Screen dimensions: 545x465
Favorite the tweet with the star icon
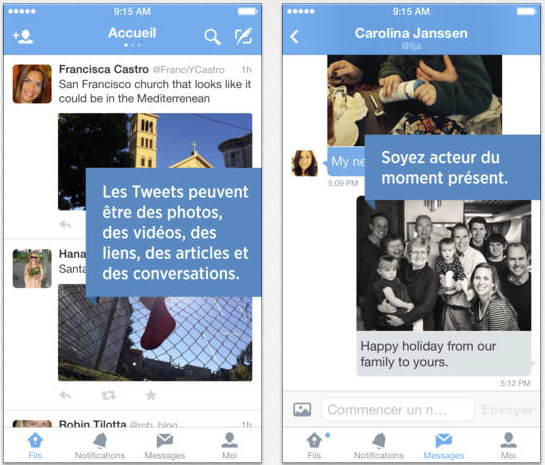[x=151, y=395]
